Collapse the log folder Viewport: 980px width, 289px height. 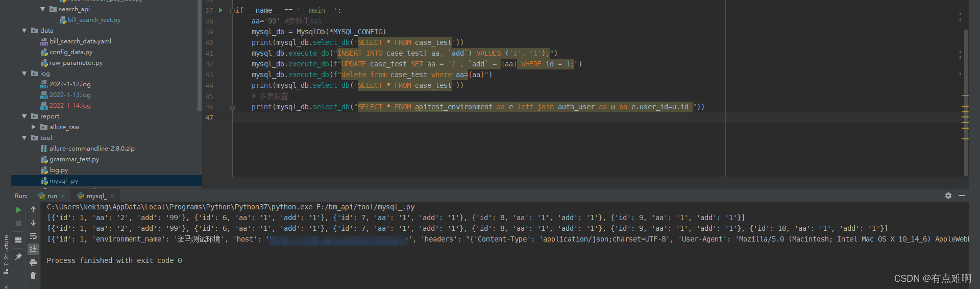[24, 74]
